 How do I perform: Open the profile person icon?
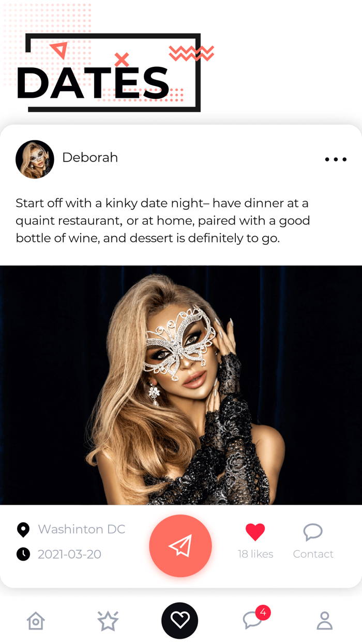pos(325,620)
